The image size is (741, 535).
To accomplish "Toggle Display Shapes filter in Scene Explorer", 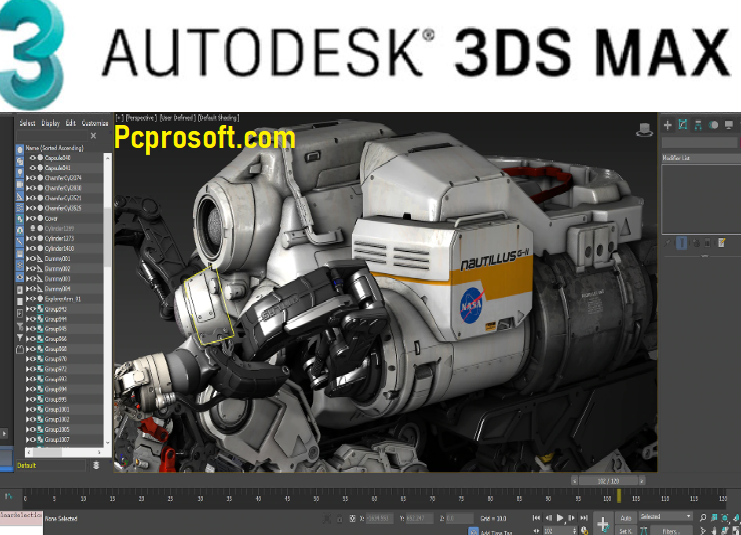I will 20,161.
